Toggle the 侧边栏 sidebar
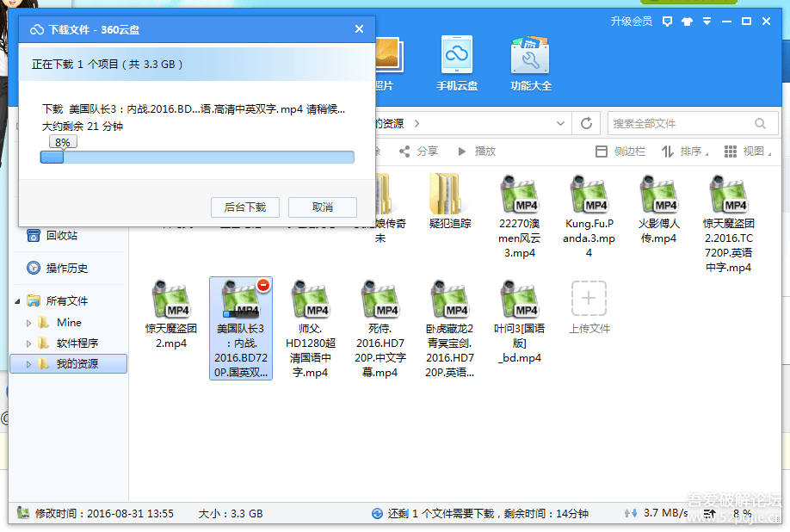 (620, 152)
